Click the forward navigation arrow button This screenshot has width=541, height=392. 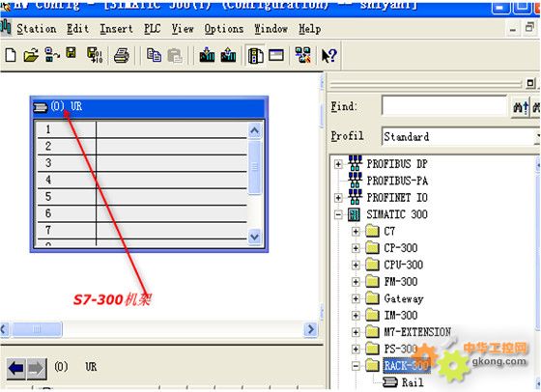37,369
